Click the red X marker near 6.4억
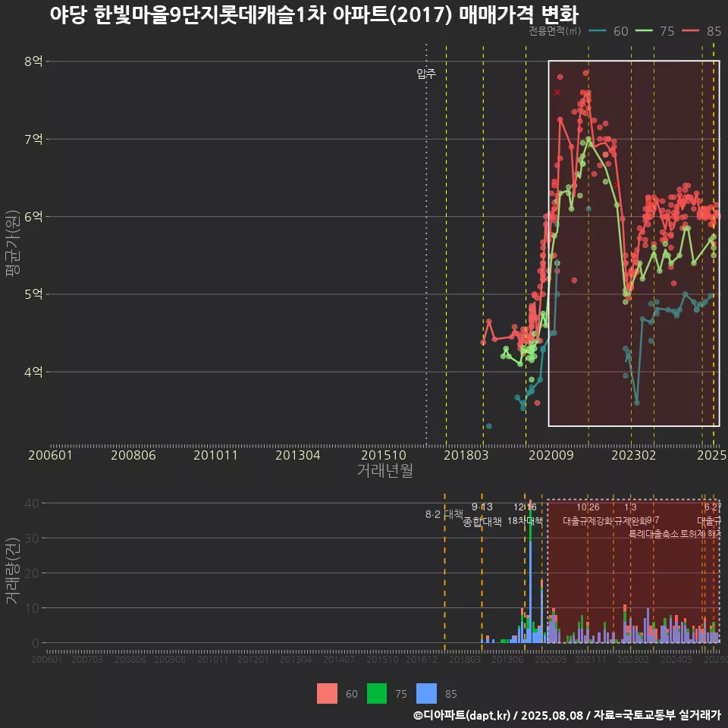728x728 pixels. point(616,186)
